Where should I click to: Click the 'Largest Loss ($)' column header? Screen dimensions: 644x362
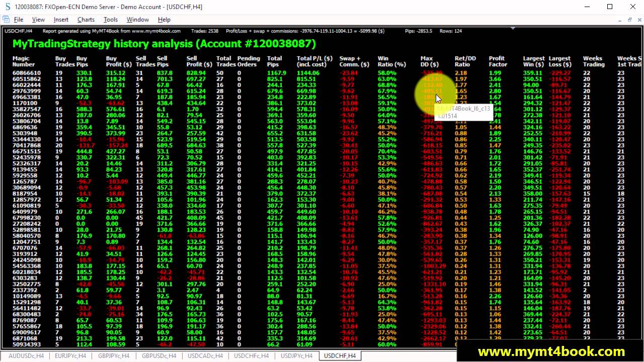click(560, 61)
